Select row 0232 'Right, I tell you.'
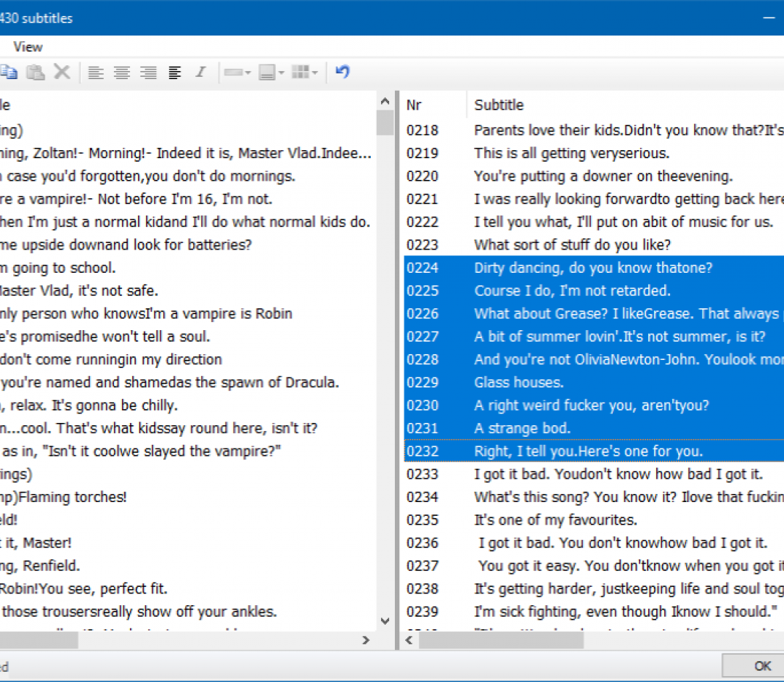This screenshot has height=682, width=784. 594,452
